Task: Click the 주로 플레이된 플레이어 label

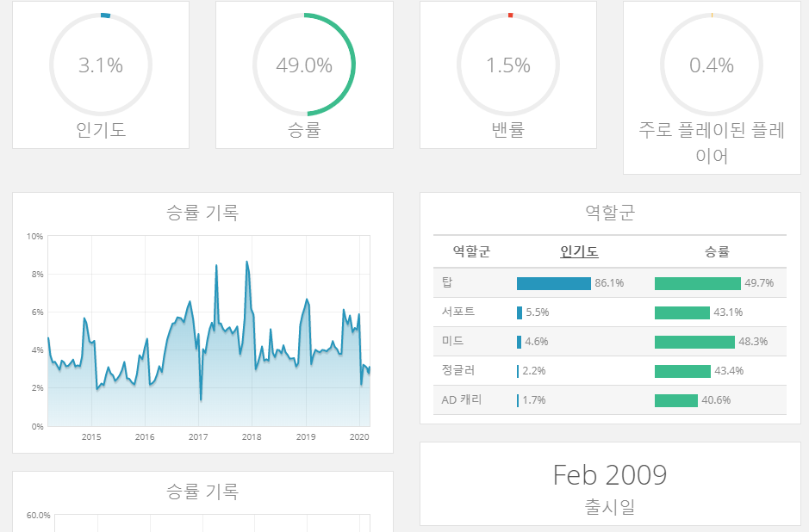Action: point(712,143)
